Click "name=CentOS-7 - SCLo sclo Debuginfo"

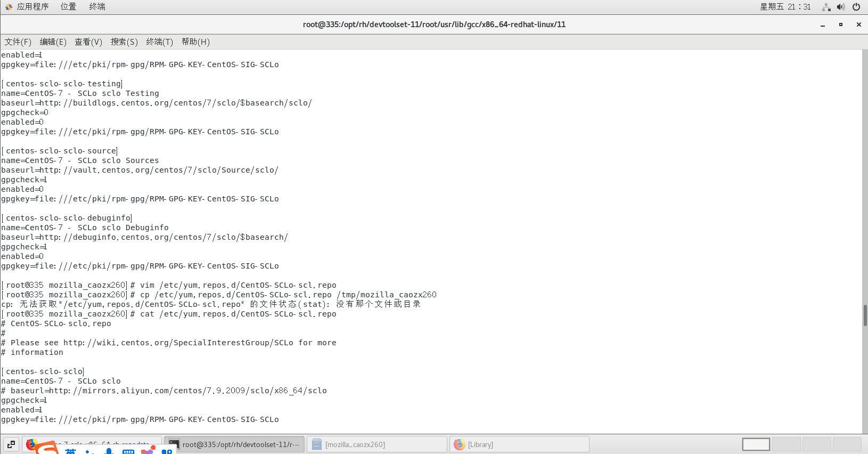click(x=85, y=228)
